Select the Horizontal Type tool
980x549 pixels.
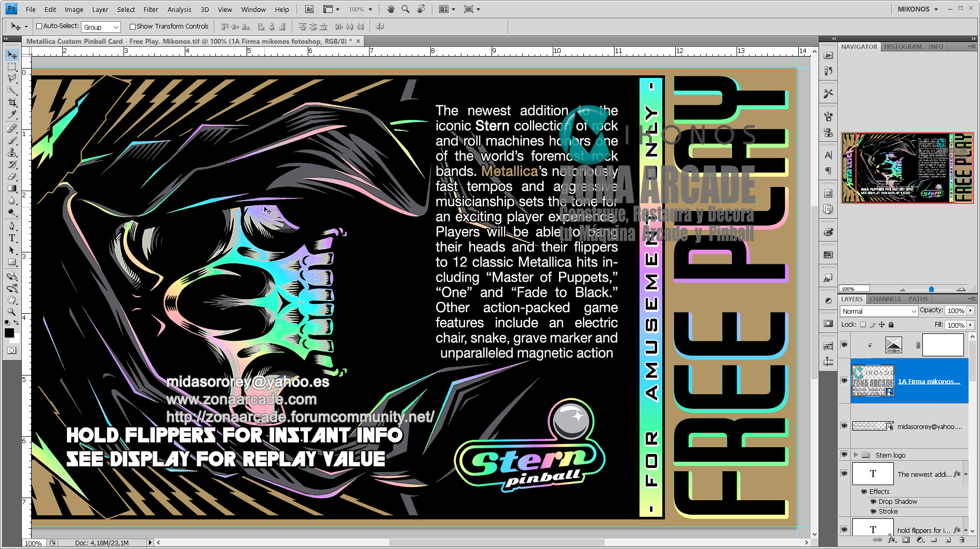(x=12, y=238)
